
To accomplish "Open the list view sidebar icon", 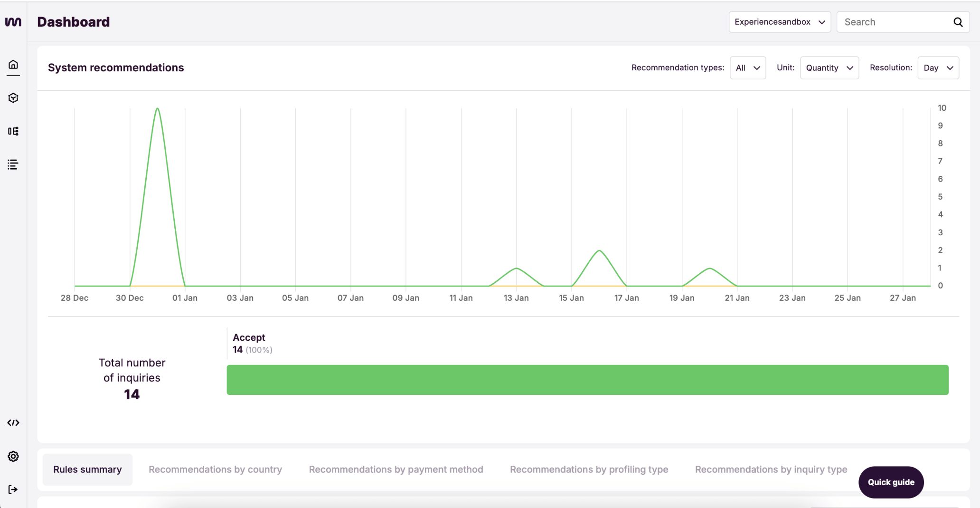I will pyautogui.click(x=13, y=164).
